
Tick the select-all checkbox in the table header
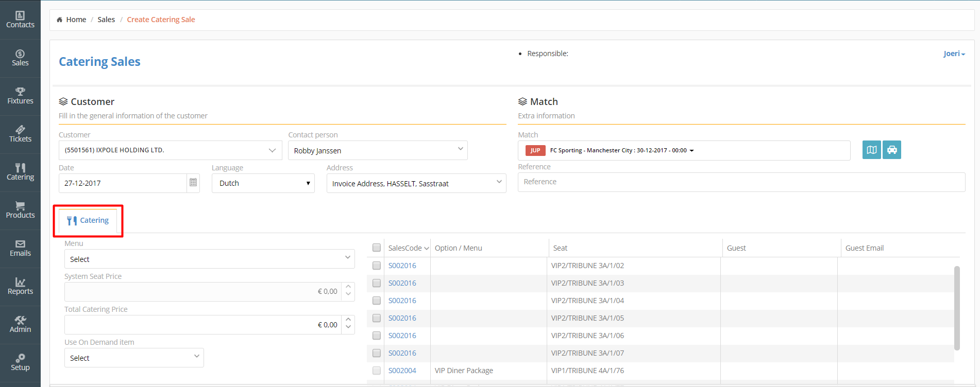[377, 248]
